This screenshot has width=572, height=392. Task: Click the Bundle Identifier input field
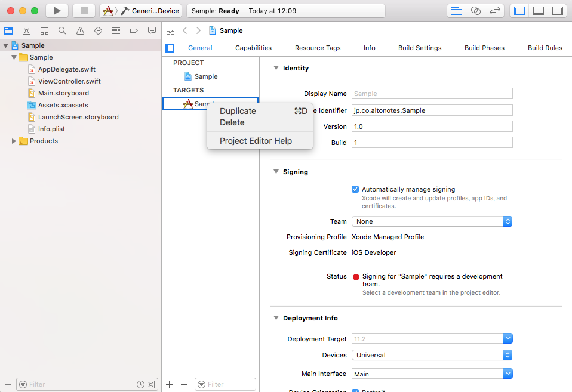(x=432, y=110)
